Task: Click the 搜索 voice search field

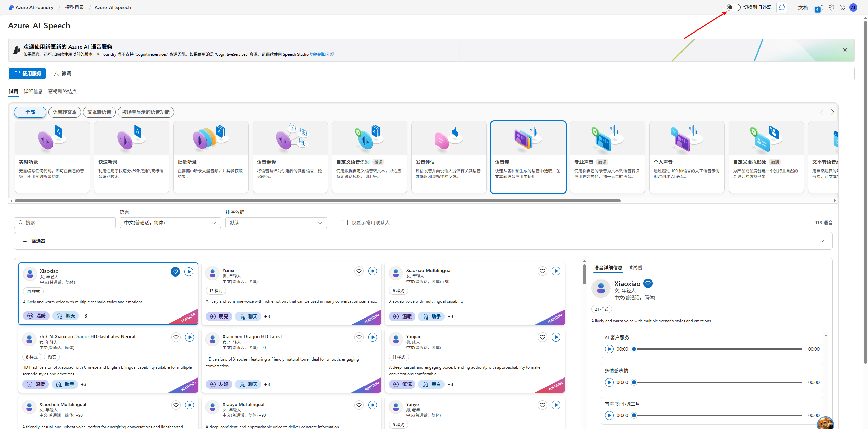Action: (65, 223)
